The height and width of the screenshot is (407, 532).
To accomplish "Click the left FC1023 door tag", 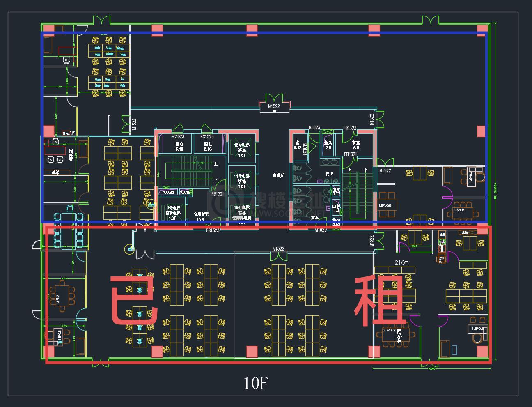I will [178, 137].
